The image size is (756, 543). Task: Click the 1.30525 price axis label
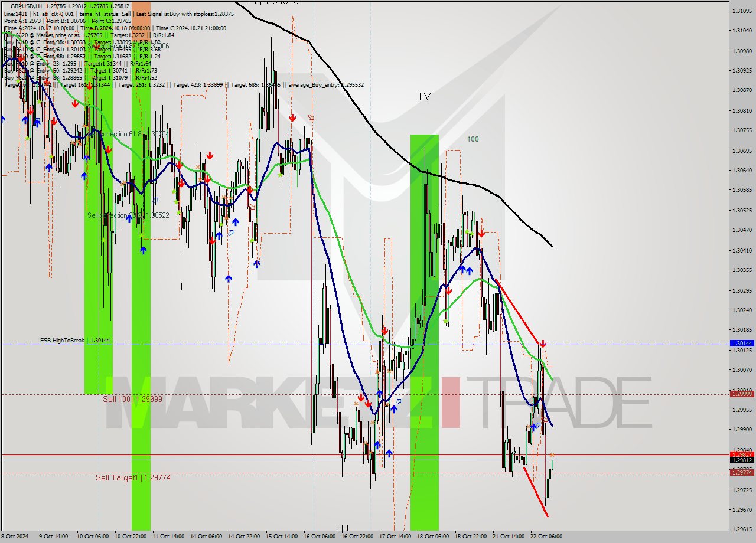[x=741, y=210]
